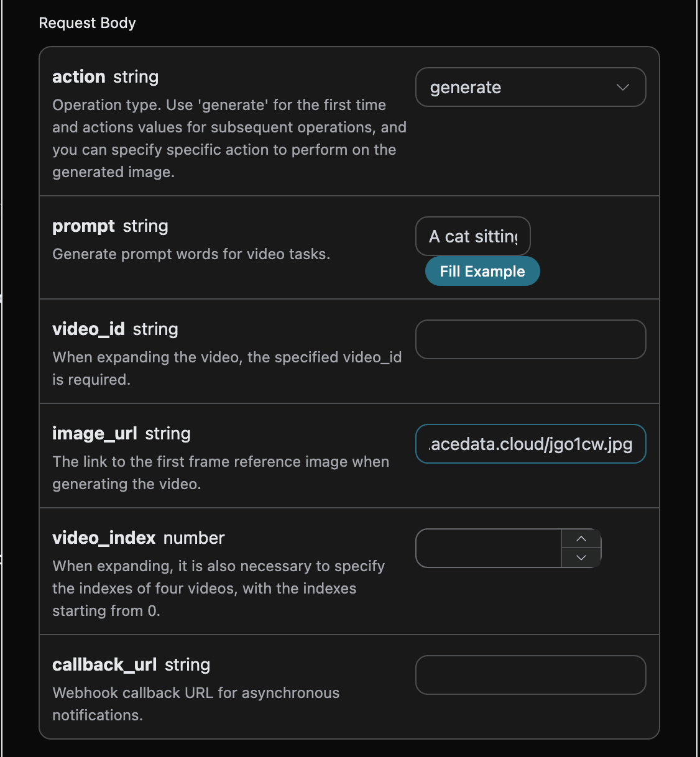700x757 pixels.
Task: Click the "callback_url" parameter name
Action: point(104,664)
